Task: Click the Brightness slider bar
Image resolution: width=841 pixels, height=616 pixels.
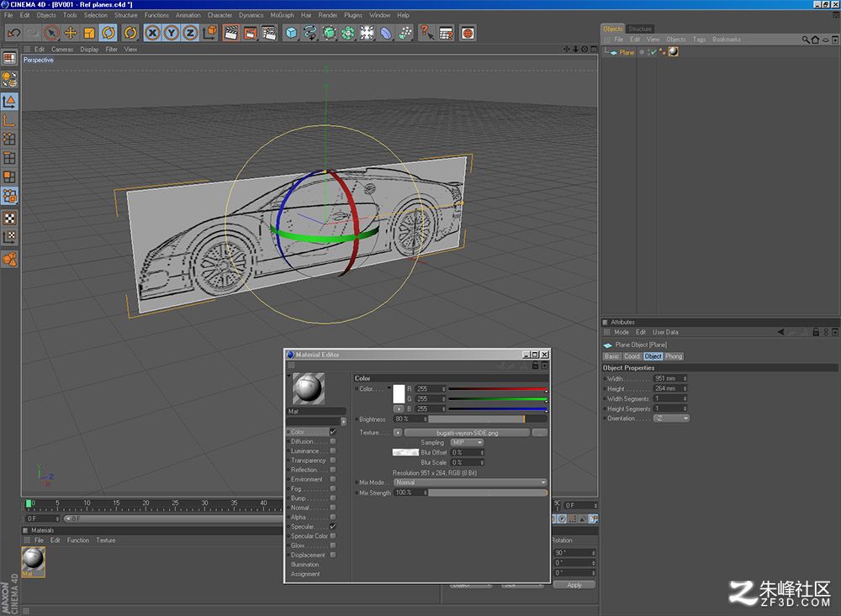Action: pyautogui.click(x=488, y=419)
